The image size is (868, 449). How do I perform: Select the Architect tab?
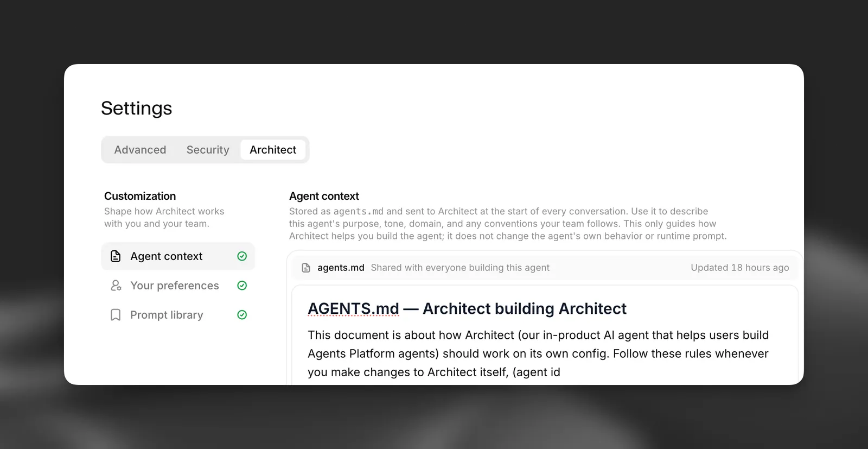coord(273,150)
